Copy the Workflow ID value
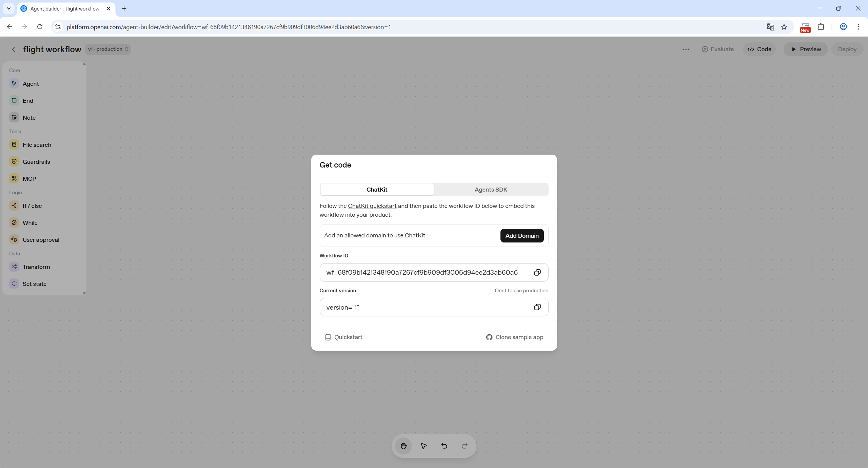The height and width of the screenshot is (468, 868). (537, 272)
